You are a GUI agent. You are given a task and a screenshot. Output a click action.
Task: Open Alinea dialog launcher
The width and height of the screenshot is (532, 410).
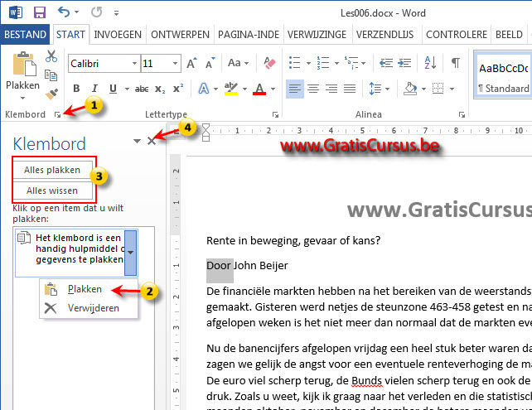pos(462,115)
